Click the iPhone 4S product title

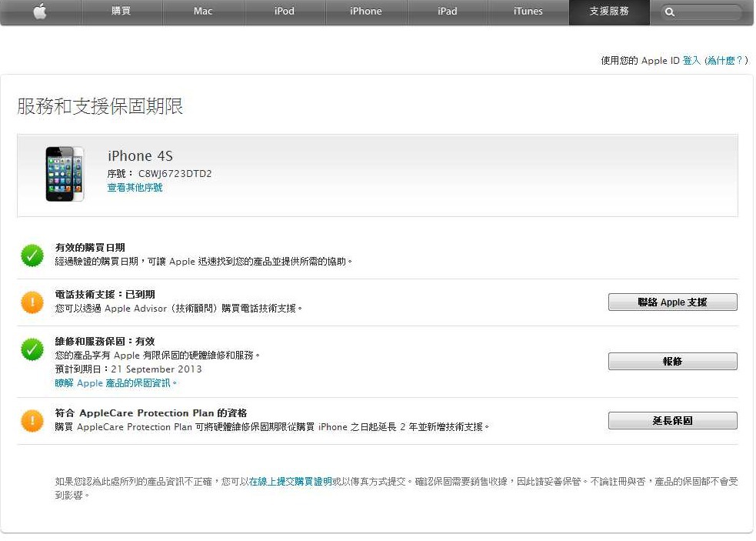pyautogui.click(x=140, y=156)
